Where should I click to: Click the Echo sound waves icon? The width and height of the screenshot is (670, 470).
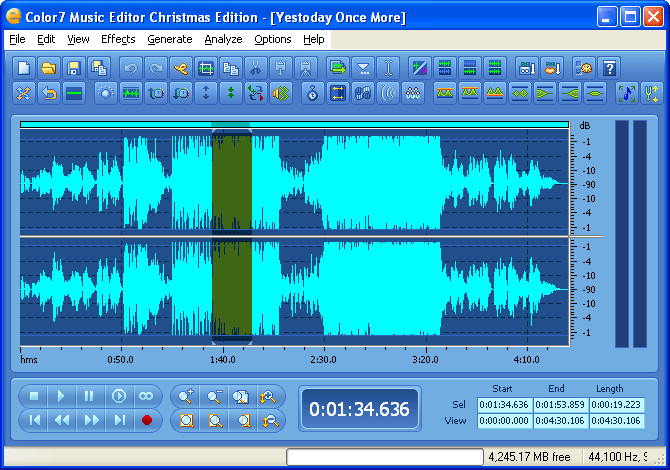tap(388, 93)
